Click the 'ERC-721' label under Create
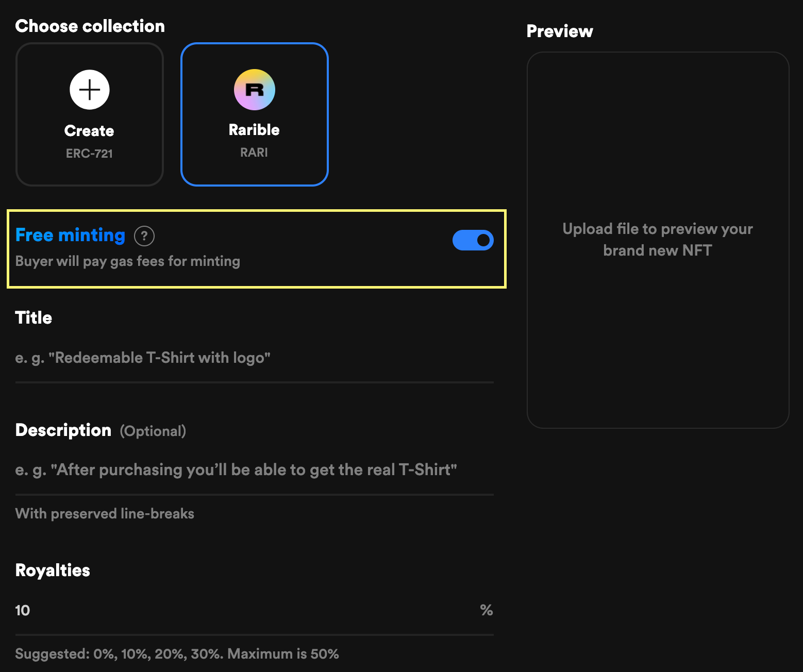The image size is (803, 672). tap(89, 154)
